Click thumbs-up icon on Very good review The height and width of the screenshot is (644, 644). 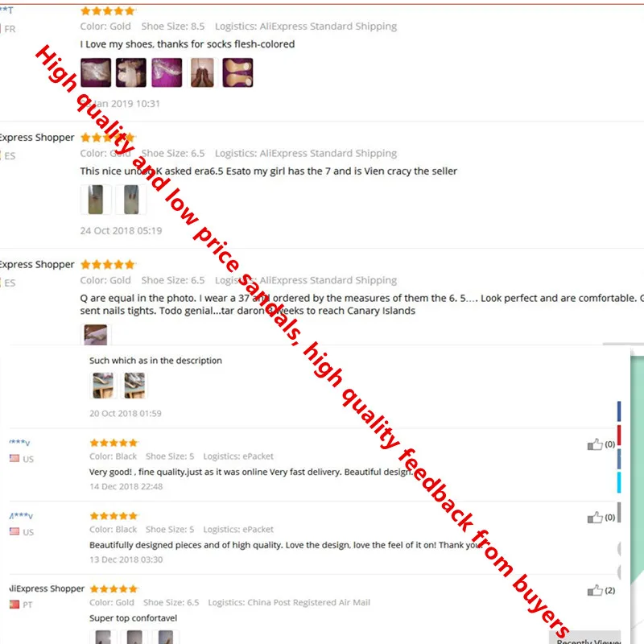tap(595, 444)
